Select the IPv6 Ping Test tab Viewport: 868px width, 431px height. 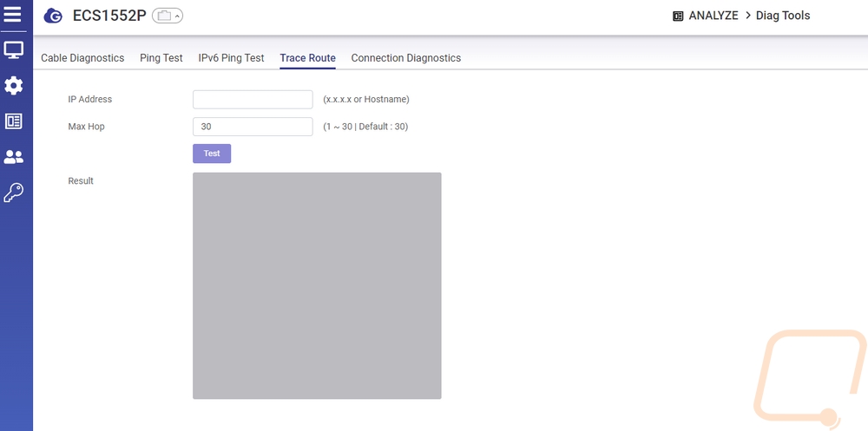(231, 58)
